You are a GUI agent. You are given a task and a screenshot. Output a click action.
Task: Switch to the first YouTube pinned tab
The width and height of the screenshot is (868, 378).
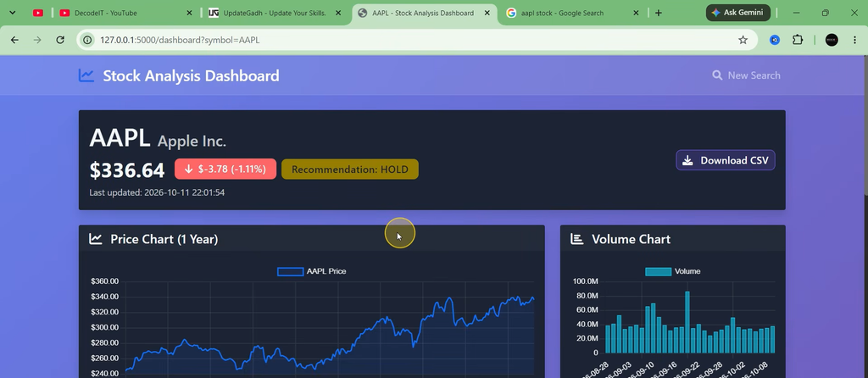tap(38, 13)
